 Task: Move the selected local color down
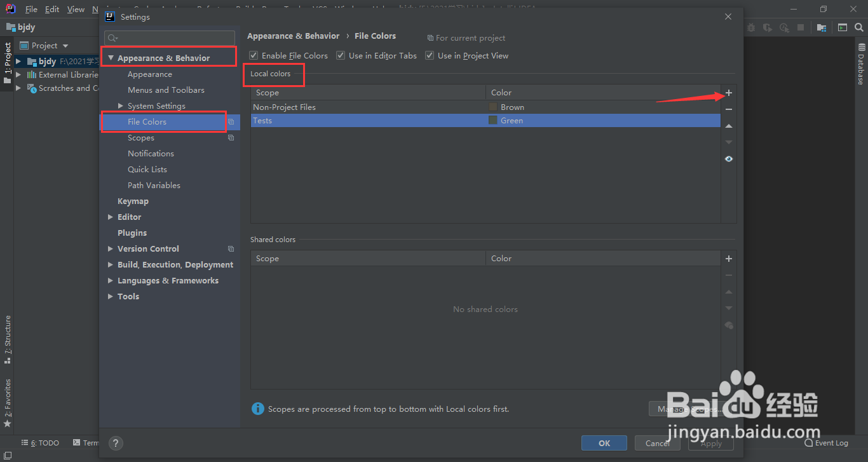[729, 142]
